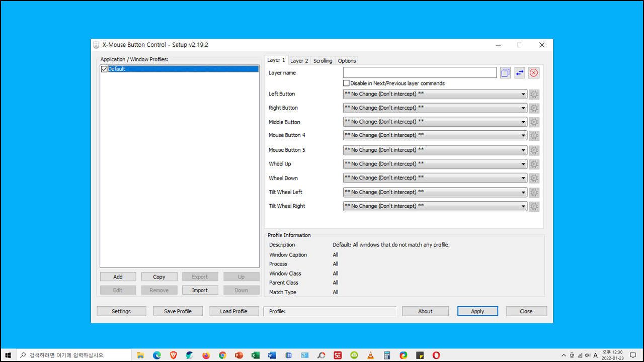Switch to the Options tab
This screenshot has height=362, width=644.
pyautogui.click(x=347, y=61)
